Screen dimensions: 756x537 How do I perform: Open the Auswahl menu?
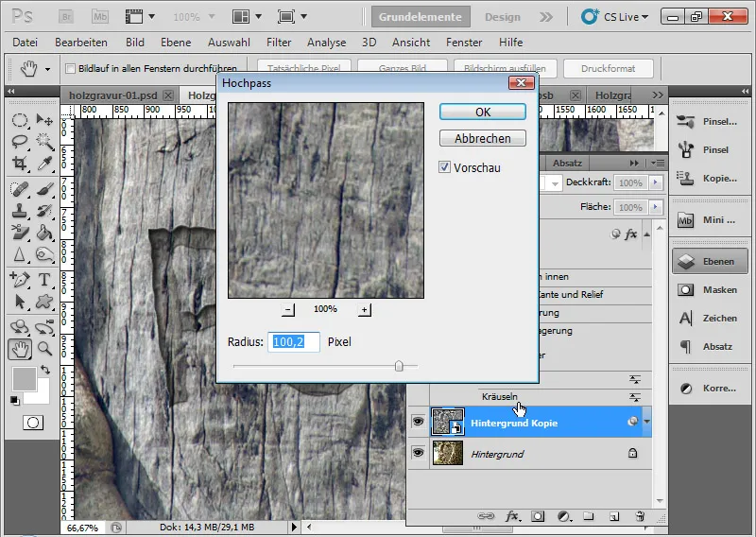(x=229, y=43)
